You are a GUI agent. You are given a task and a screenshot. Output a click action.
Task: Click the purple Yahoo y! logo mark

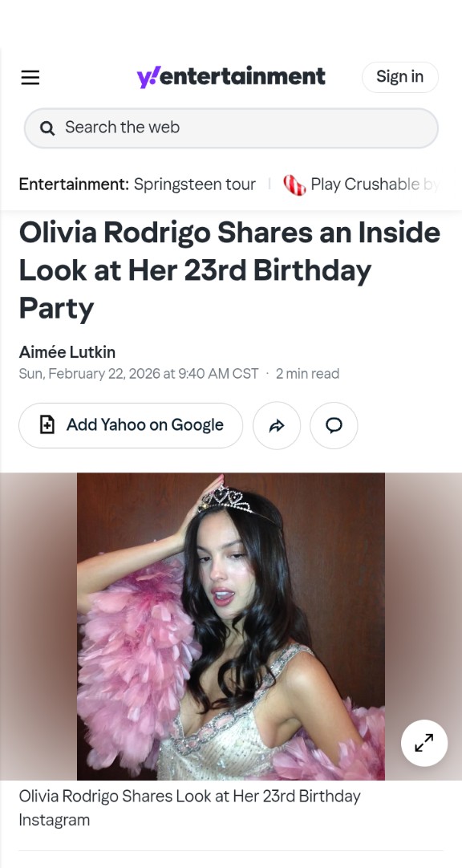point(149,77)
